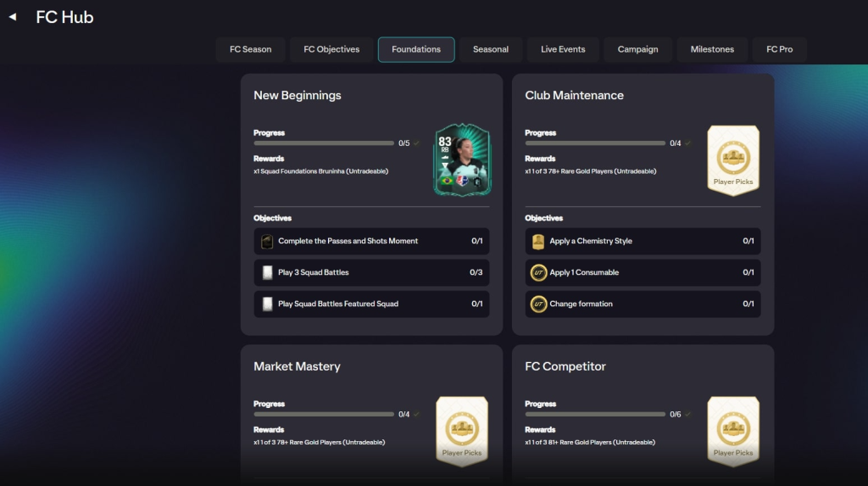This screenshot has width=868, height=486.
Task: Click the FC Competitor progress checkmark
Action: coord(687,415)
